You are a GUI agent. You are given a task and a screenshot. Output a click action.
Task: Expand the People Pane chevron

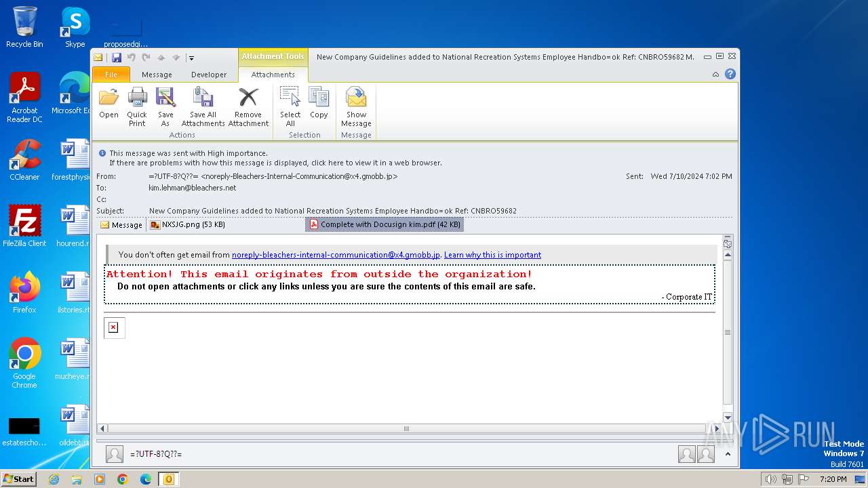pos(728,454)
